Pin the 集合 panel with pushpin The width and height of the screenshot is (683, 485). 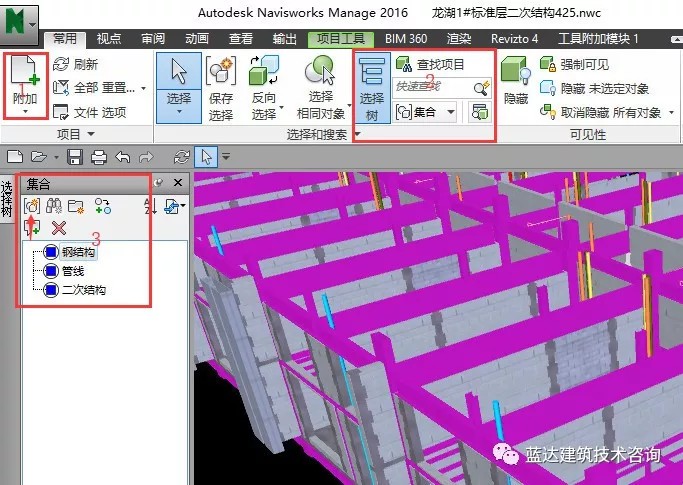coord(159,183)
